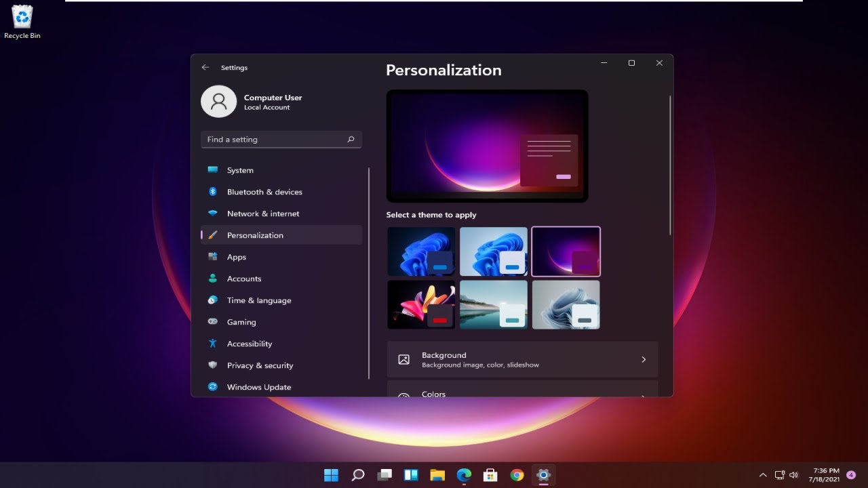The height and width of the screenshot is (488, 868).
Task: Click the search magnifier in Find a setting
Action: pos(351,140)
